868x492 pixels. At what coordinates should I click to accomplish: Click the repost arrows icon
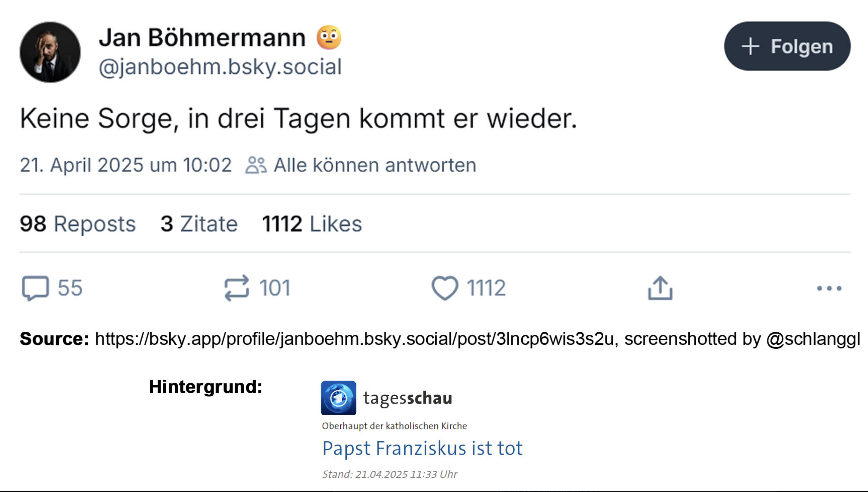point(236,288)
